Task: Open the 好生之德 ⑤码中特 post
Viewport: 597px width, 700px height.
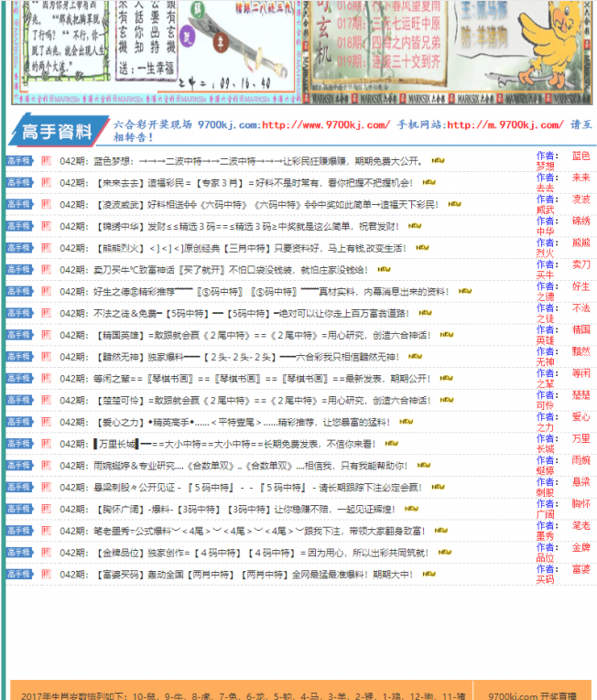Action: [255, 292]
